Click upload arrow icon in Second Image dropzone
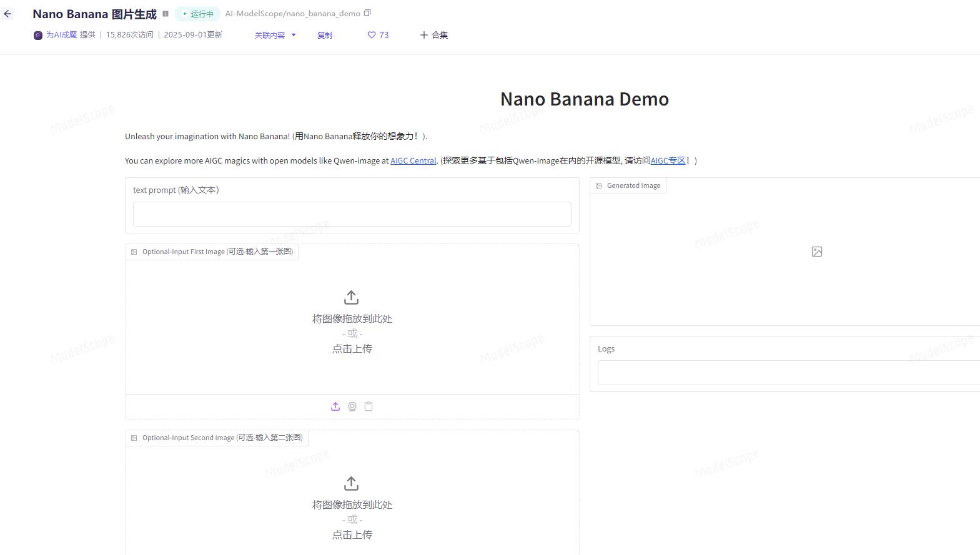980x555 pixels. point(352,483)
